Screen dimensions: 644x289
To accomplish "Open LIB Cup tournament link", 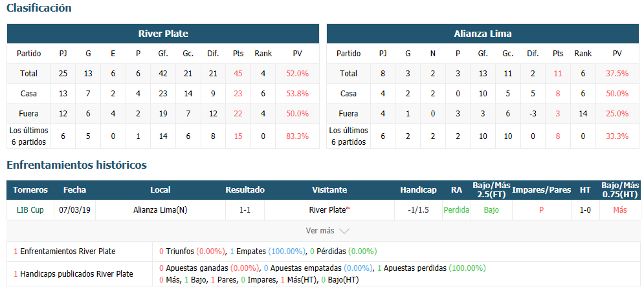I will click(30, 209).
